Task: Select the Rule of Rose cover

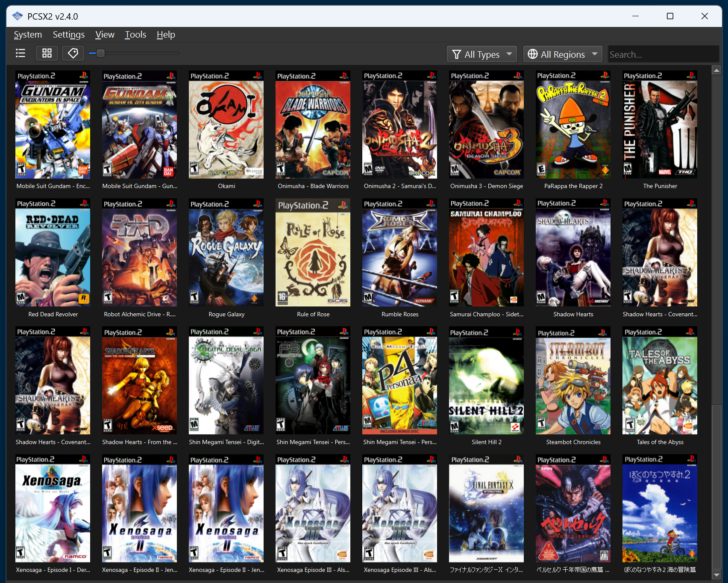Action: (x=313, y=252)
